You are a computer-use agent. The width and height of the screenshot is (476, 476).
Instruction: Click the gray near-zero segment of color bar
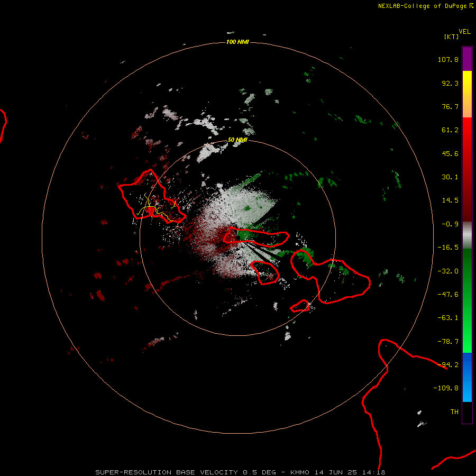click(467, 235)
